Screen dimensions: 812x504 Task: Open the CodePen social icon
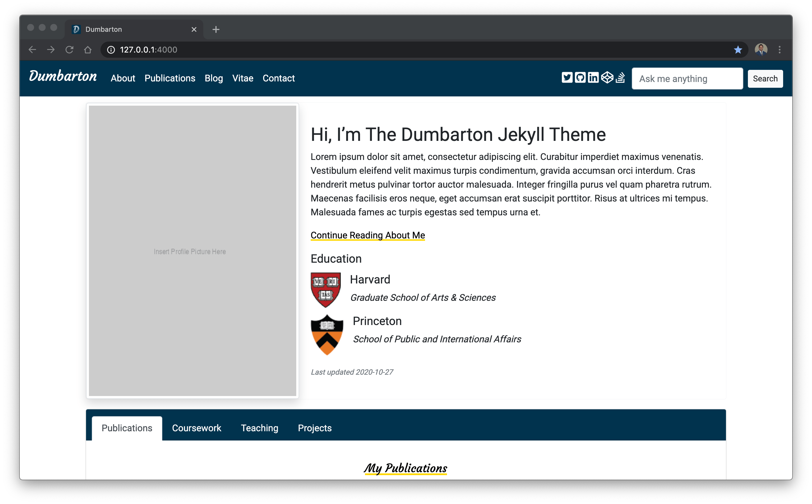[607, 78]
